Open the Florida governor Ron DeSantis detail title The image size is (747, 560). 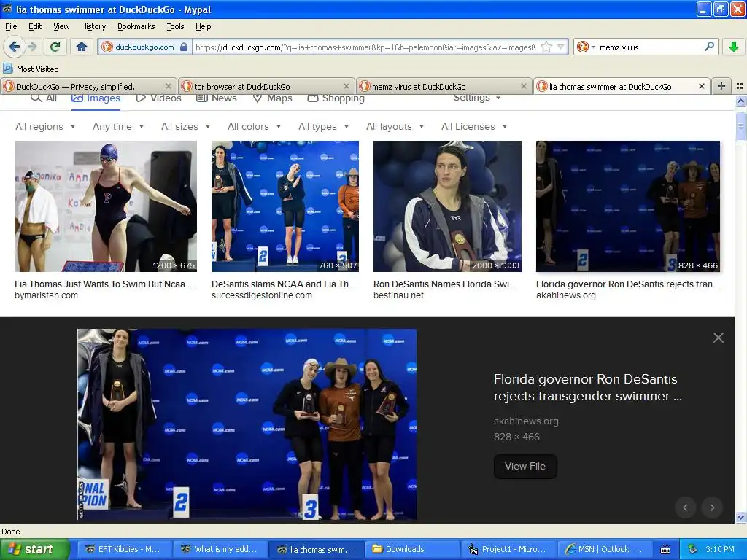(588, 387)
